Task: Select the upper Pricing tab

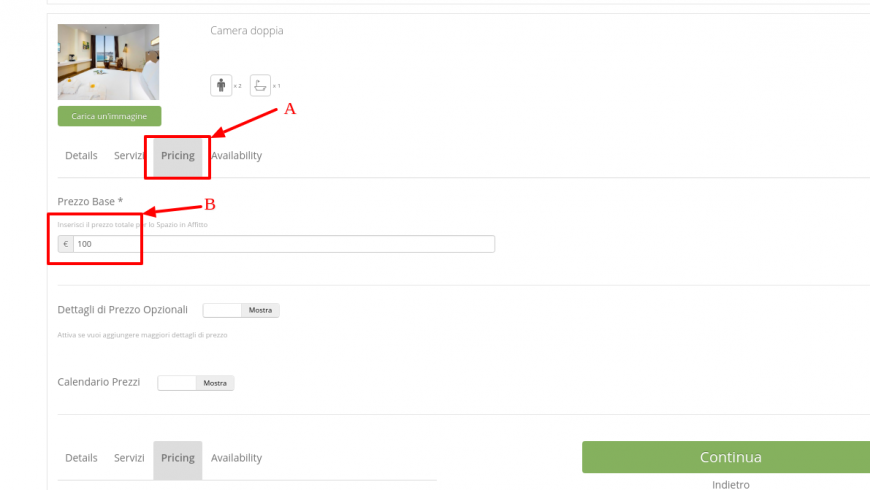Action: coord(178,156)
